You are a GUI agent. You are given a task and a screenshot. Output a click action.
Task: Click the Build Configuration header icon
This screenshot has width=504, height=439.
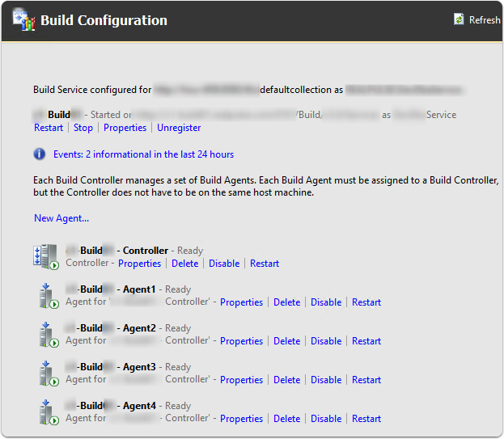click(x=23, y=20)
